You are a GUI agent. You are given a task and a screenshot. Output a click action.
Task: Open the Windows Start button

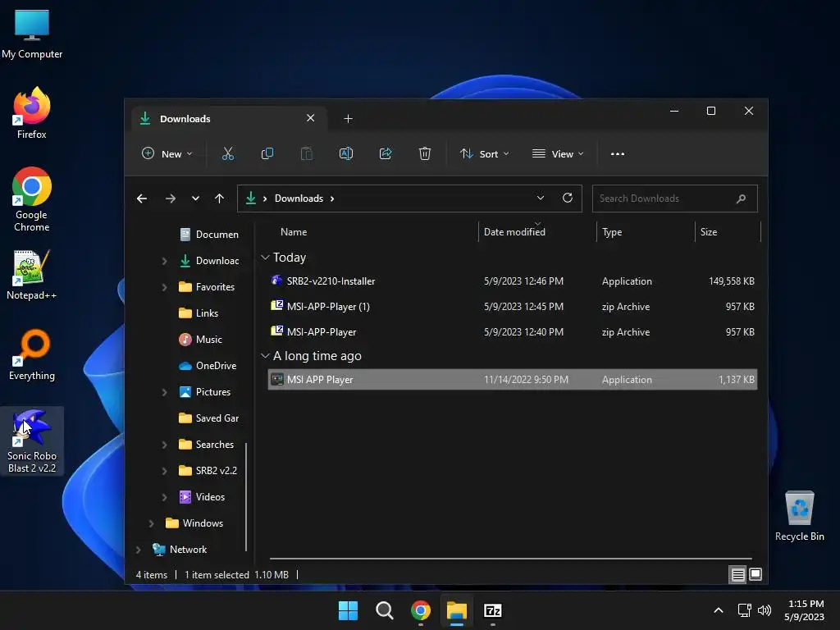[348, 610]
